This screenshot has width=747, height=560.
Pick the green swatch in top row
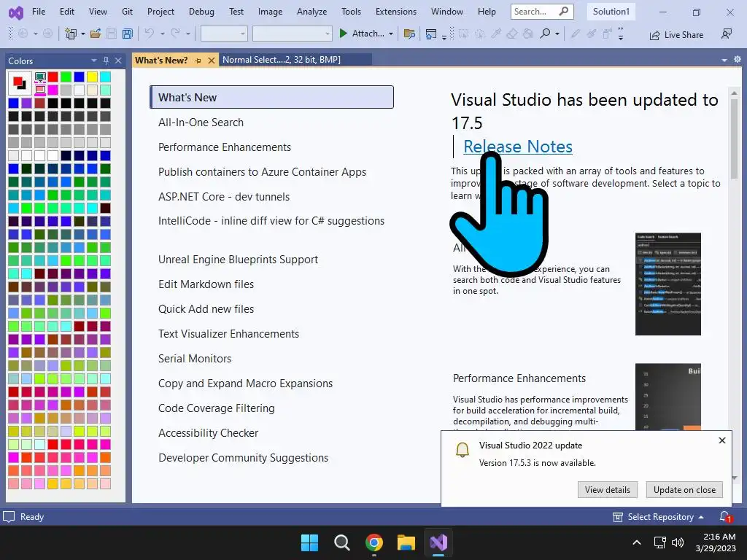click(66, 77)
